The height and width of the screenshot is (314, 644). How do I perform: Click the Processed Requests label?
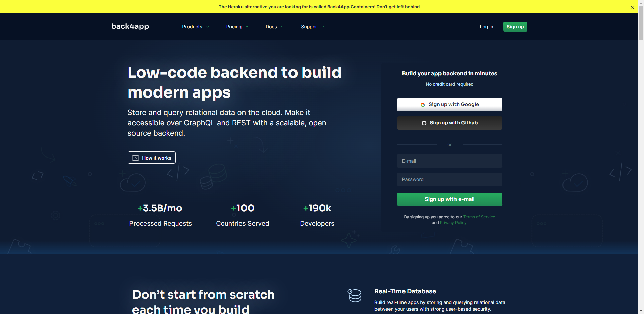tap(160, 223)
